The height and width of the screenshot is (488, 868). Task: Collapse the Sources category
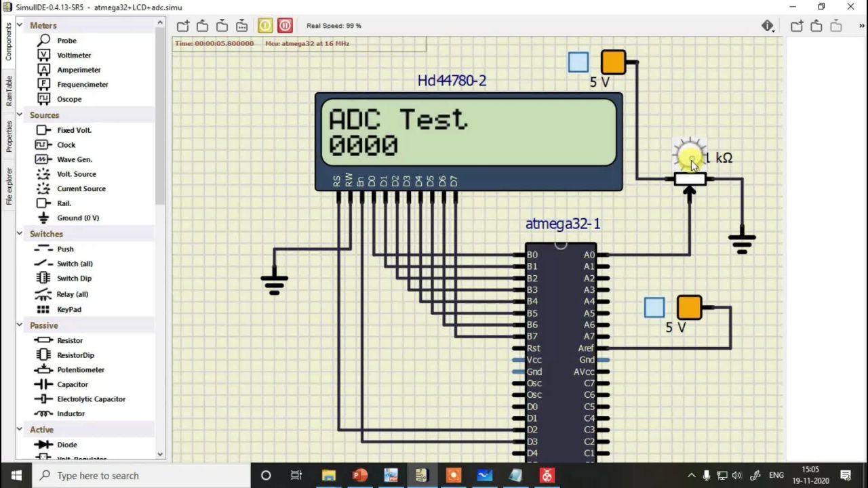point(20,115)
